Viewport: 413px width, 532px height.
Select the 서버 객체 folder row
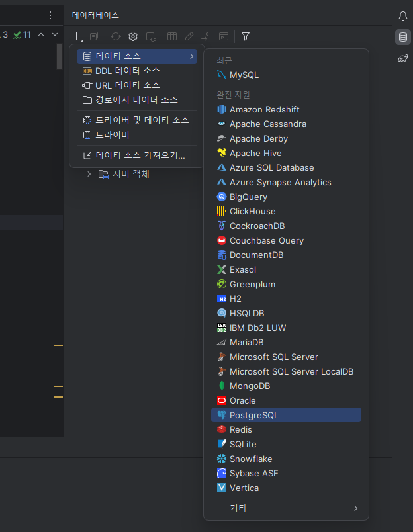[124, 174]
